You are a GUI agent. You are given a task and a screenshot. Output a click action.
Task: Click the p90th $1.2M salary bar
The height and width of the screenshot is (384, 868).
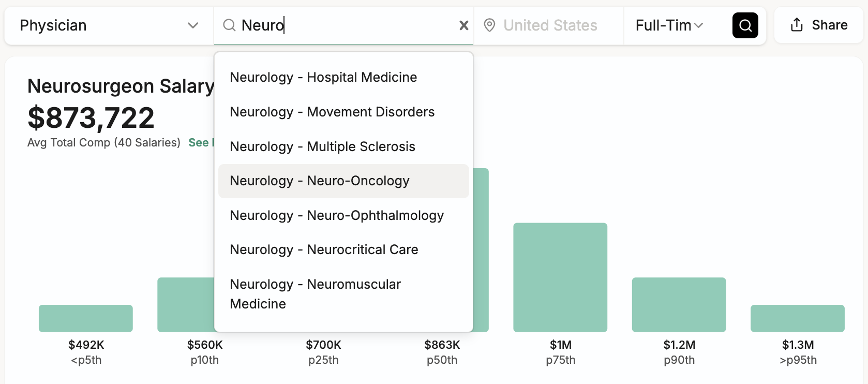pyautogui.click(x=679, y=305)
